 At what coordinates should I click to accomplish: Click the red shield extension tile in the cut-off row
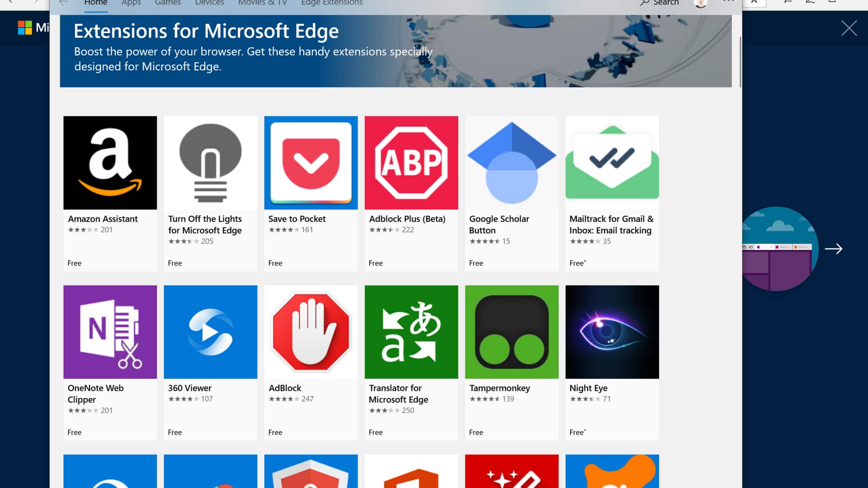(x=311, y=471)
